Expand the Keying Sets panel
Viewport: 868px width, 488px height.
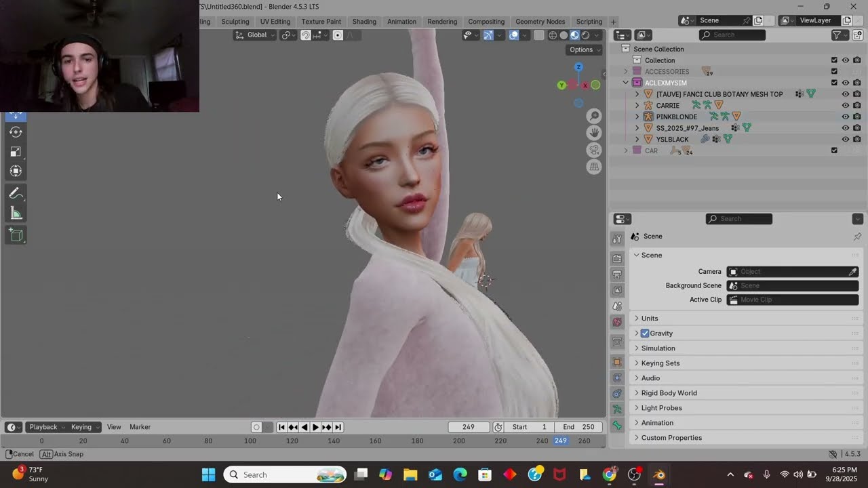tap(747, 363)
